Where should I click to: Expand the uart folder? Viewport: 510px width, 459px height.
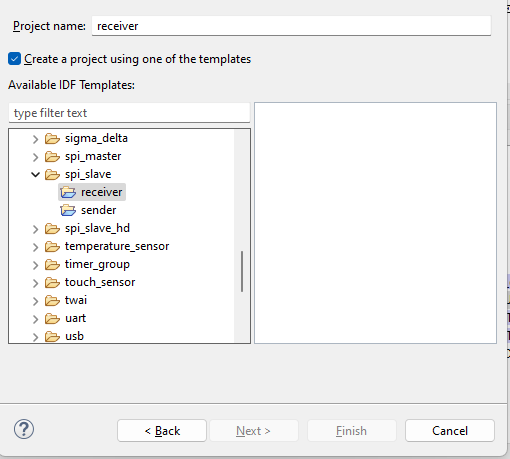click(x=35, y=319)
